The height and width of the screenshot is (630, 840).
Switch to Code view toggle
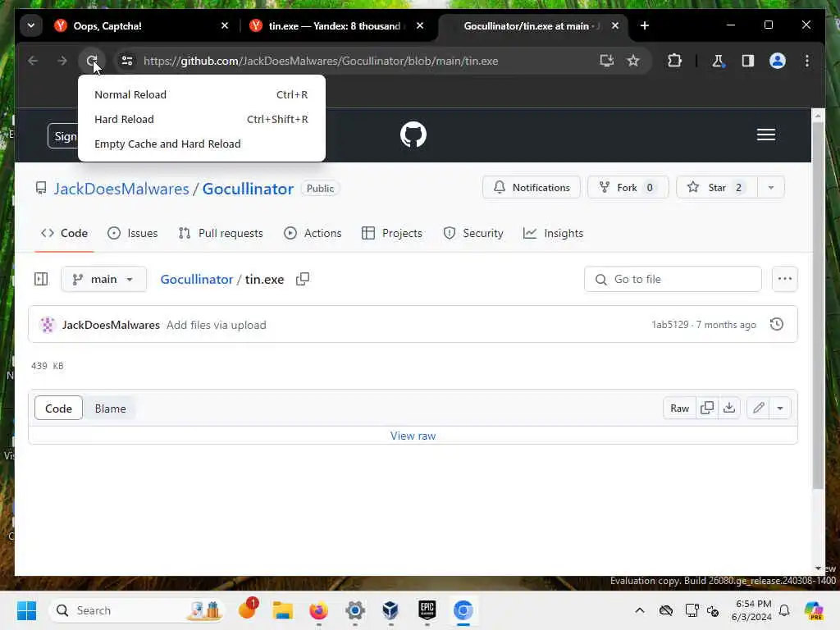[x=58, y=409]
